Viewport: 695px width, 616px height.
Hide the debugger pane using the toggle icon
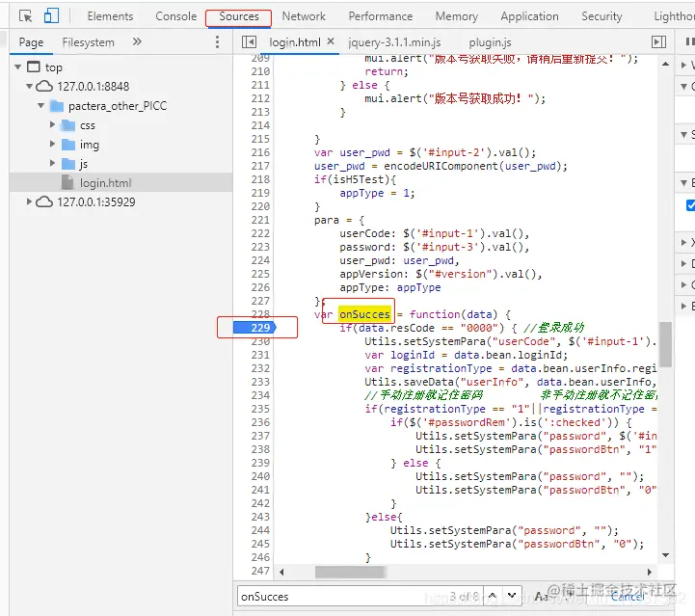click(x=658, y=42)
